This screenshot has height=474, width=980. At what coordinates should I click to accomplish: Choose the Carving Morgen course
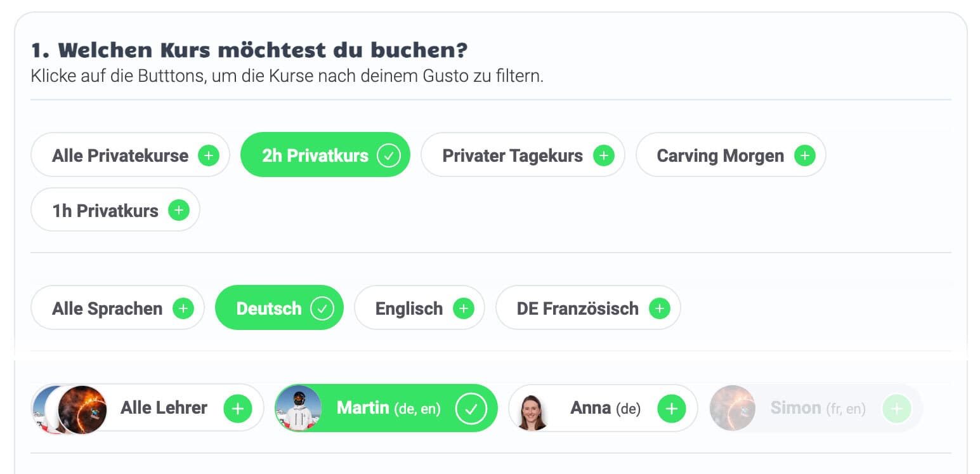(720, 155)
